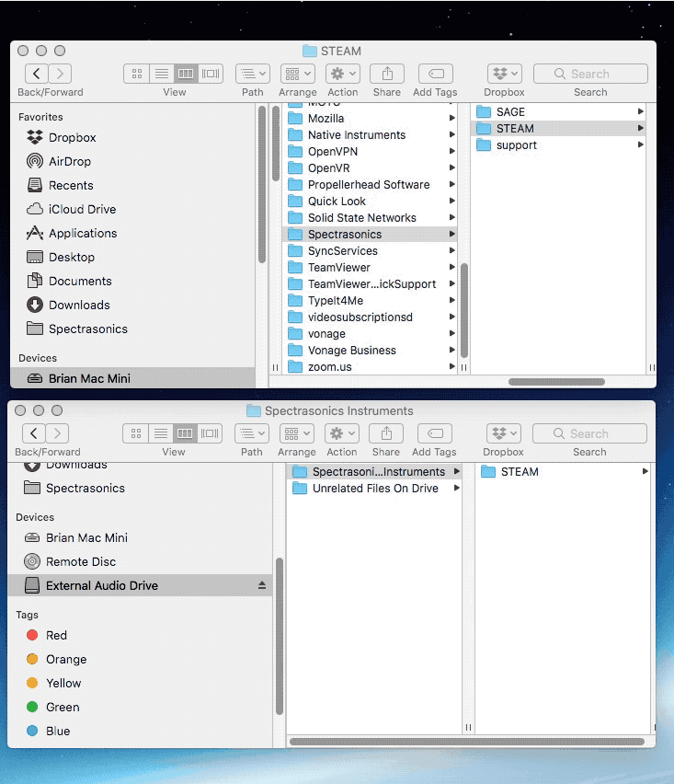
Task: Select the zoom.us folder
Action: [x=371, y=366]
